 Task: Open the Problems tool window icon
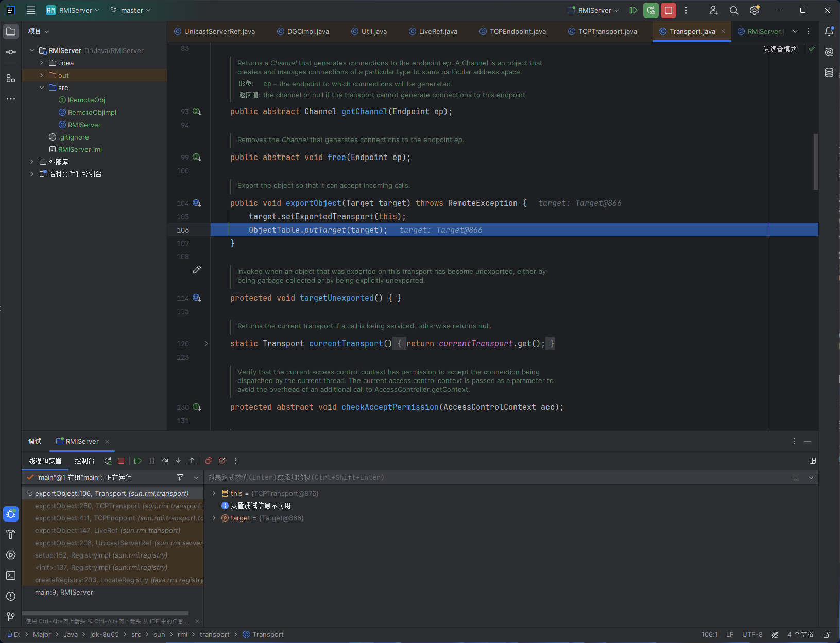click(11, 596)
